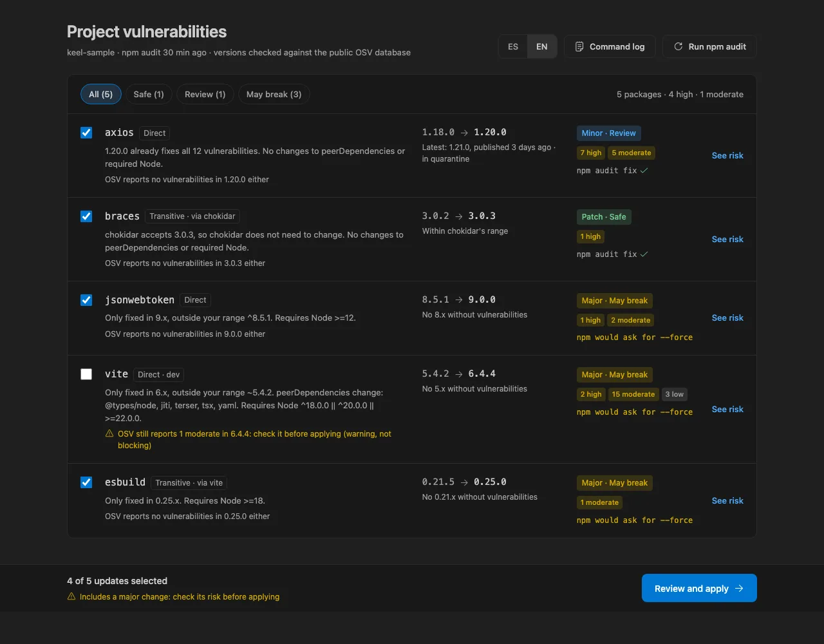Open the Review (1) tab
Image resolution: width=824 pixels, height=644 pixels.
click(205, 94)
